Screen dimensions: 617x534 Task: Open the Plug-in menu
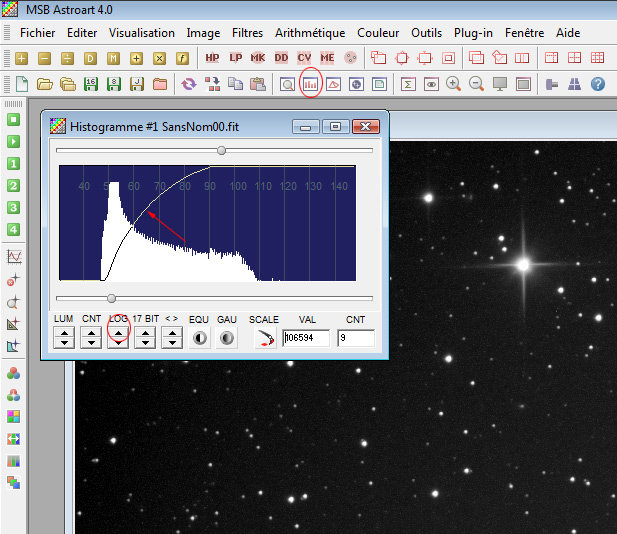473,33
